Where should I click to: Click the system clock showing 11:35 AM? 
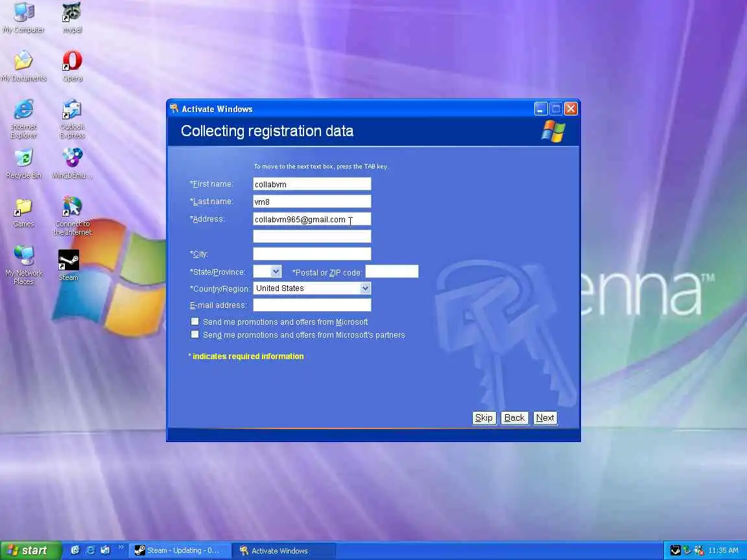pyautogui.click(x=723, y=550)
